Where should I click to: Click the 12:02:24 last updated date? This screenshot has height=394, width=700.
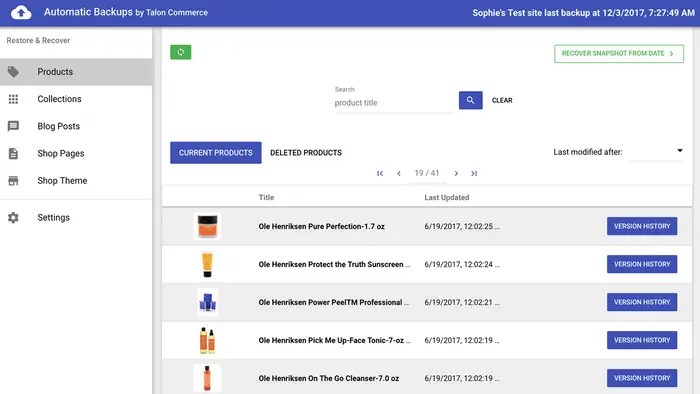point(462,264)
